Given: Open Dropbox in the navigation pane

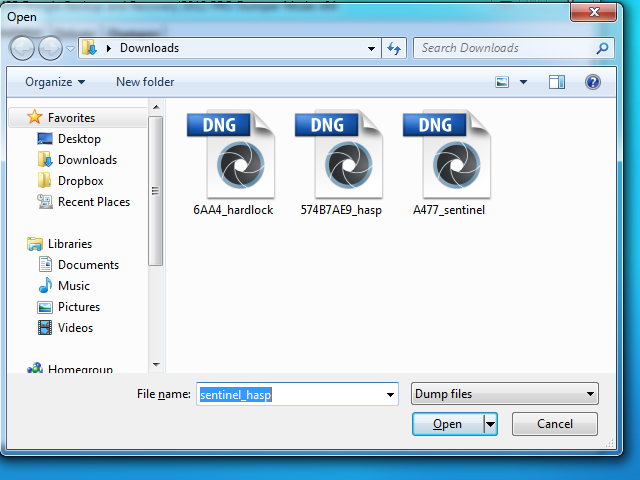Looking at the screenshot, I should (80, 181).
